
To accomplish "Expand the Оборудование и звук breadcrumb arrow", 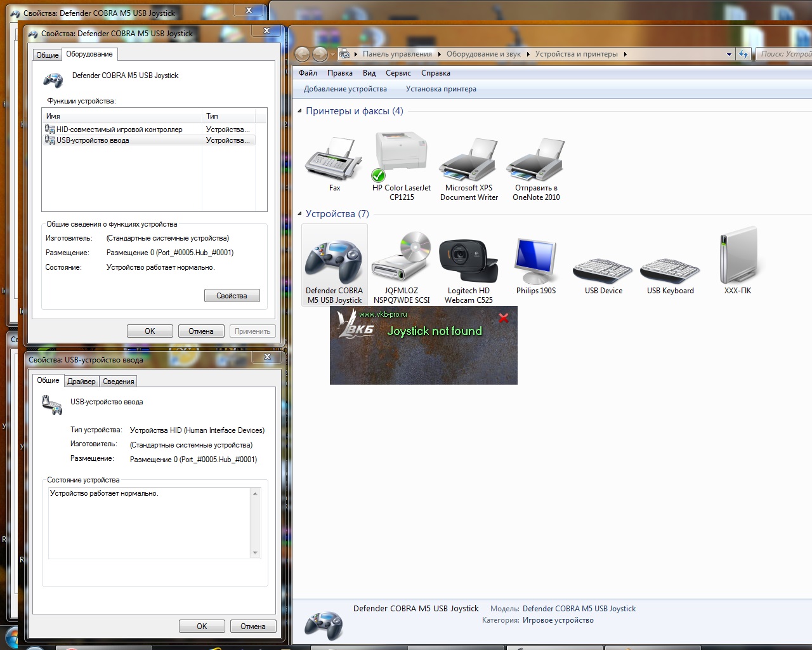I will click(528, 54).
